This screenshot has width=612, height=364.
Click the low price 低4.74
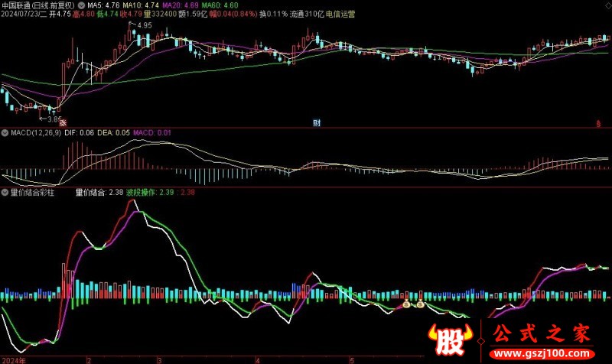pyautogui.click(x=107, y=14)
